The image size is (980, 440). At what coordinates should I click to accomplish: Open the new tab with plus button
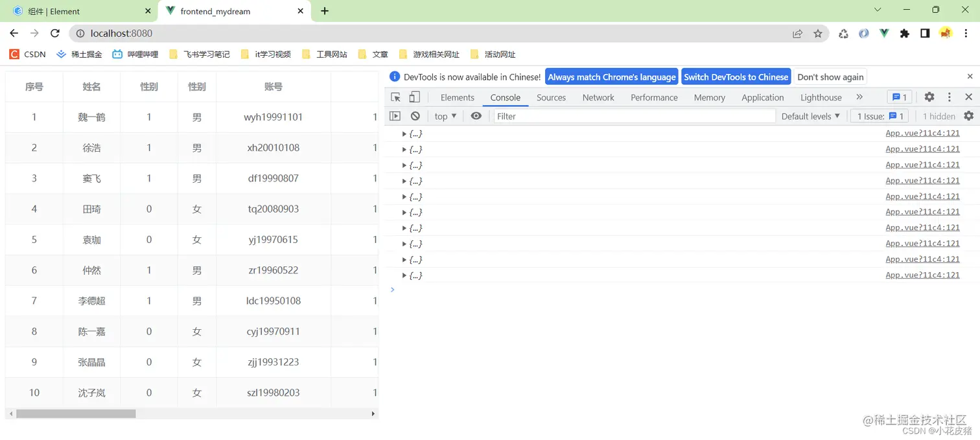tap(325, 11)
